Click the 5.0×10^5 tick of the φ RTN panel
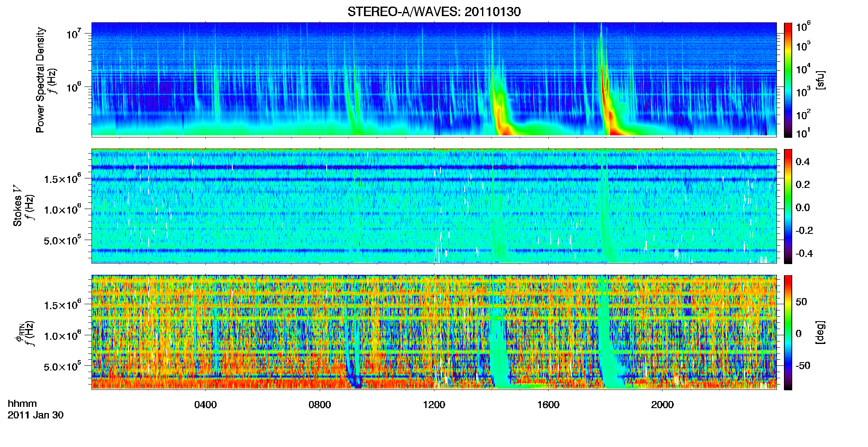The width and height of the screenshot is (868, 447). click(x=63, y=367)
